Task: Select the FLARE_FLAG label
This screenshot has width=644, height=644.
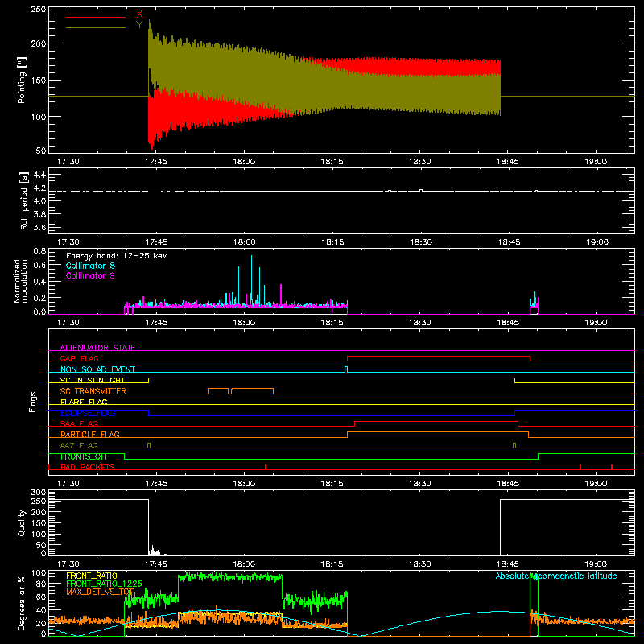Action: [84, 402]
